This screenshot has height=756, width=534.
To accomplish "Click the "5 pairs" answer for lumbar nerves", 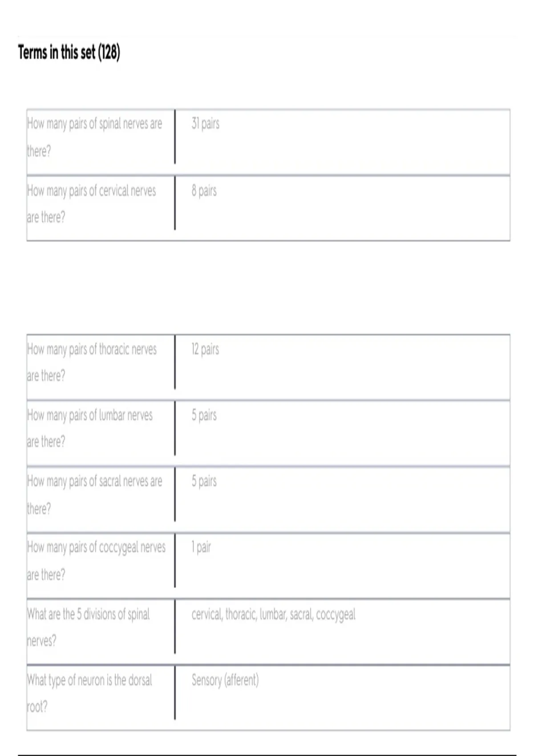I will (204, 415).
